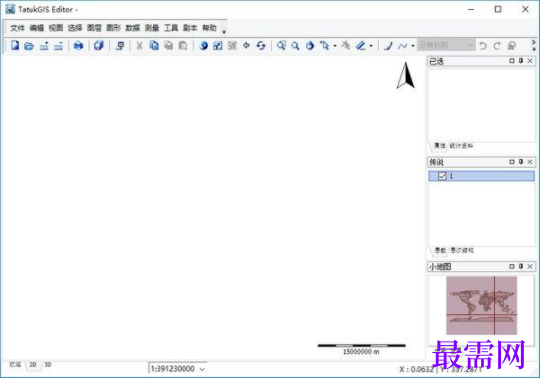Open Select tool dropdown arrow
The width and height of the screenshot is (544, 386).
tap(335, 46)
